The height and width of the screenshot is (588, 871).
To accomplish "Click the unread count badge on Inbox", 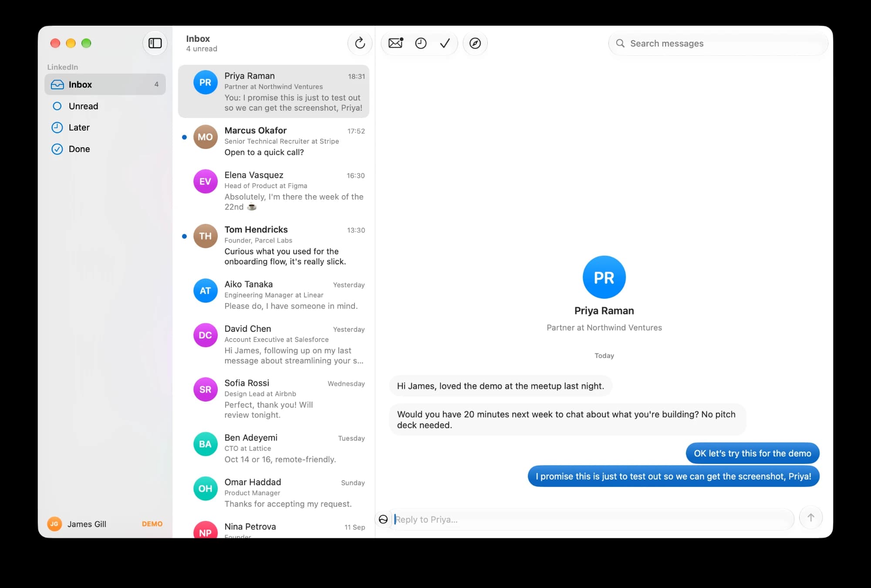I will tap(156, 84).
